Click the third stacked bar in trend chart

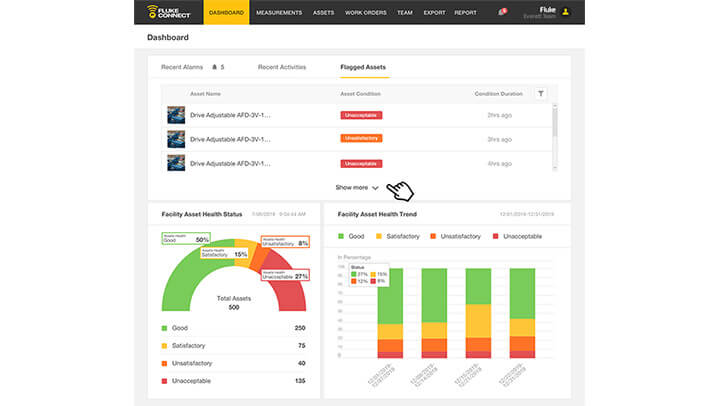click(478, 313)
